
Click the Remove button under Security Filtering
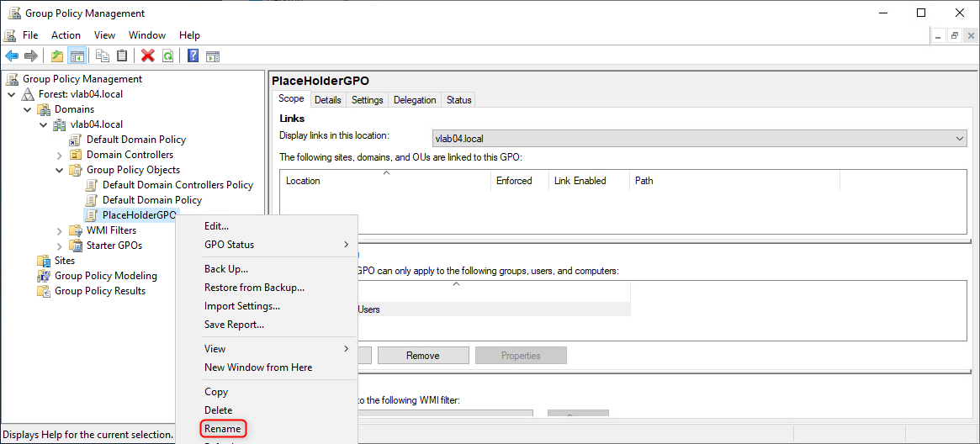click(422, 356)
